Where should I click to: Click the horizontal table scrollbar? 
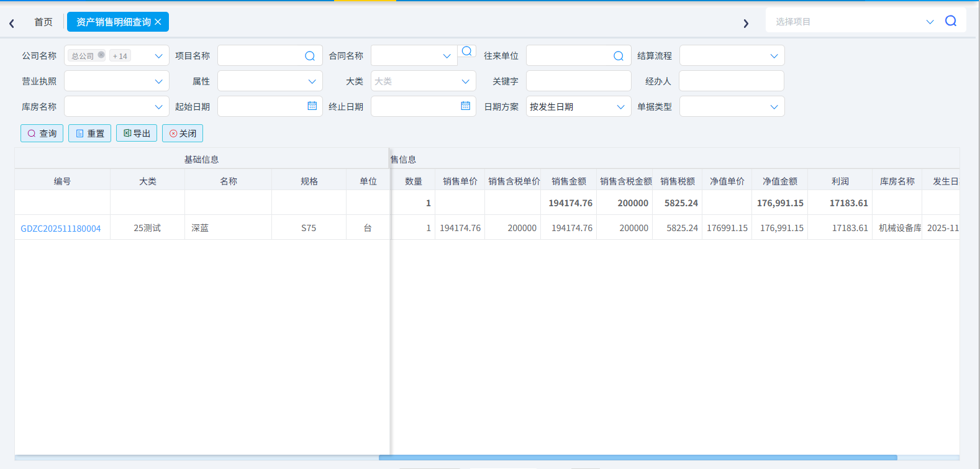pos(638,458)
